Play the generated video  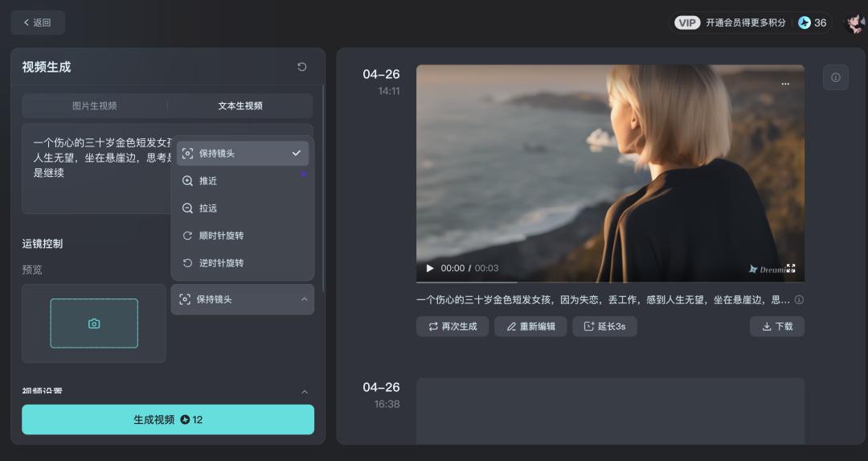tap(429, 268)
